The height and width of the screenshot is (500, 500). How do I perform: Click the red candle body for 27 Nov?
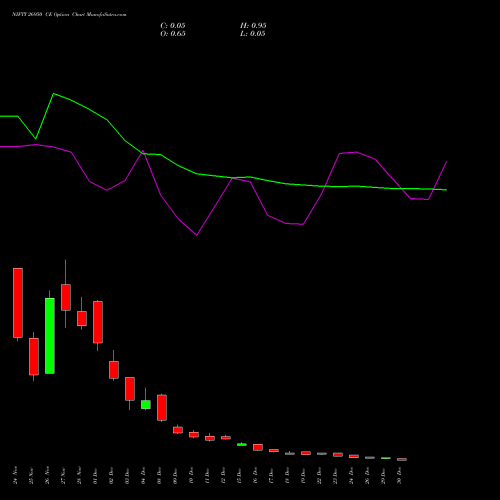(66, 297)
